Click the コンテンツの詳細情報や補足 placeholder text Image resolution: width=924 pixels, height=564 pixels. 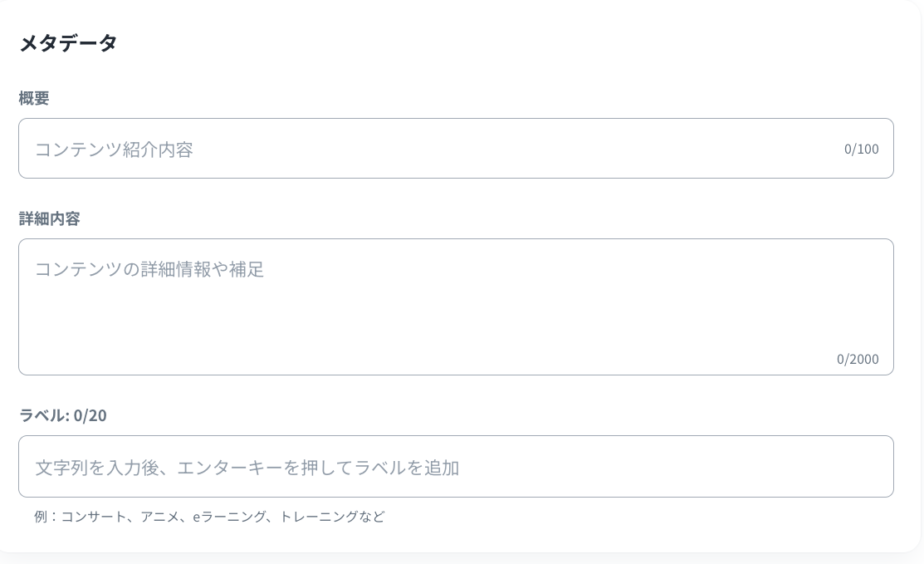[149, 269]
